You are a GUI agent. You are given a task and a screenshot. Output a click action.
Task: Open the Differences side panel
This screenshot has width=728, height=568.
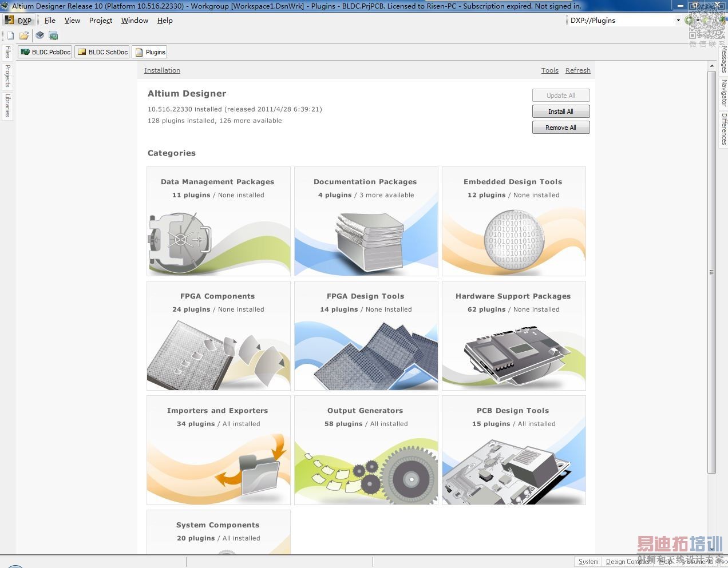[723, 129]
